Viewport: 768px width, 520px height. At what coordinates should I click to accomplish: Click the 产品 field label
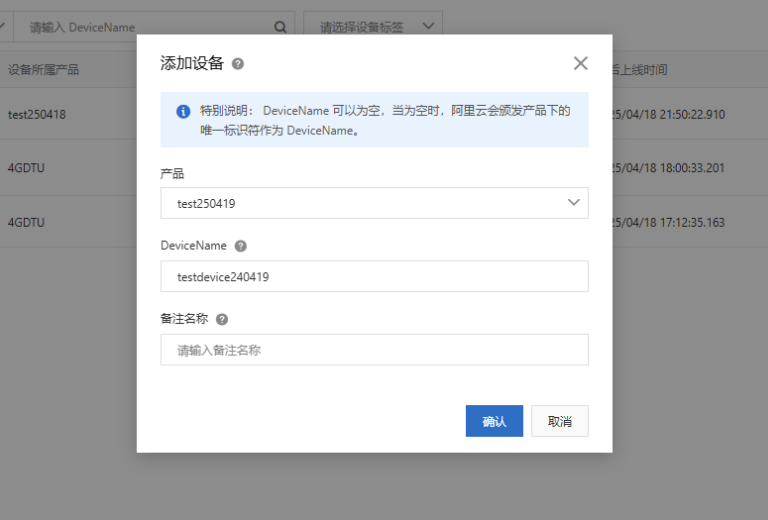pos(172,173)
